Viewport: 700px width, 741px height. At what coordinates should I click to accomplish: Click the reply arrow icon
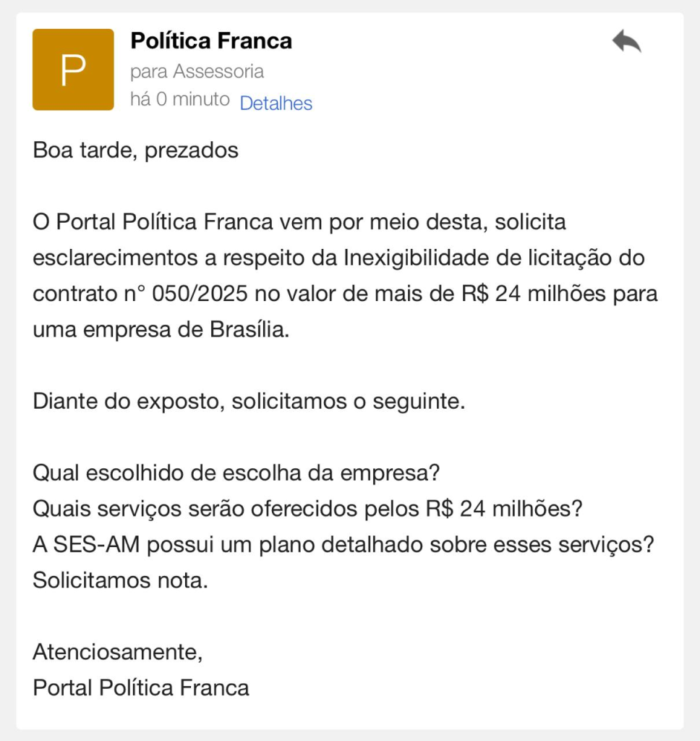(x=626, y=41)
